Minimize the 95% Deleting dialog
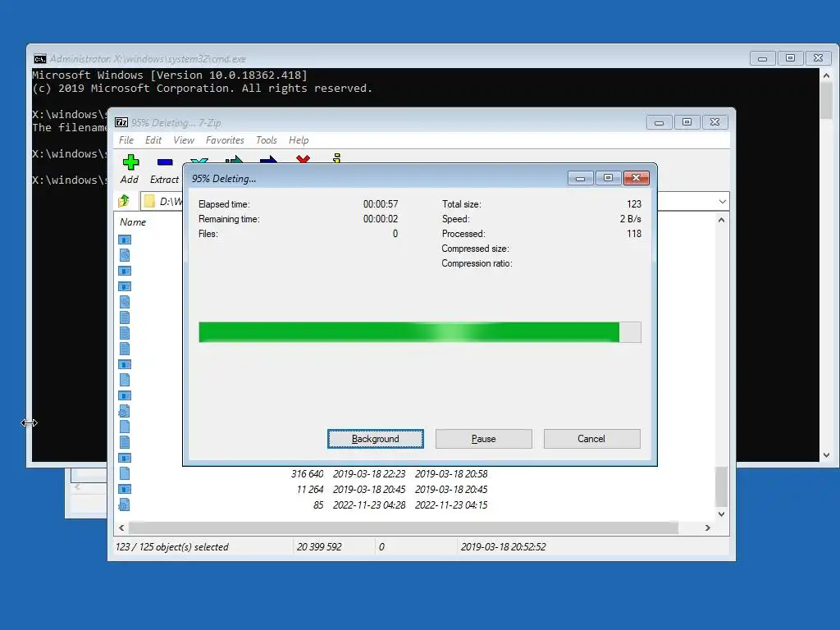 coord(580,178)
